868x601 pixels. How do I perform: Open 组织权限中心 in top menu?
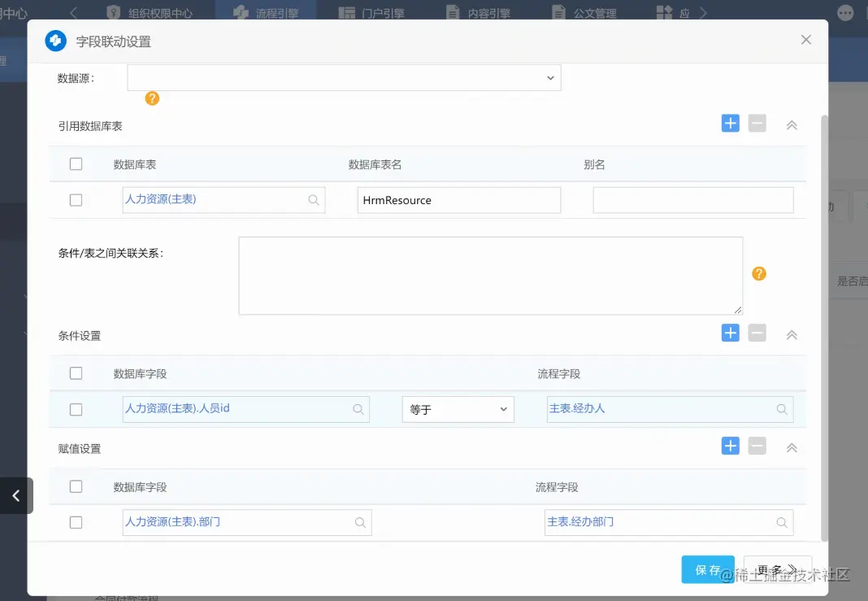(150, 12)
